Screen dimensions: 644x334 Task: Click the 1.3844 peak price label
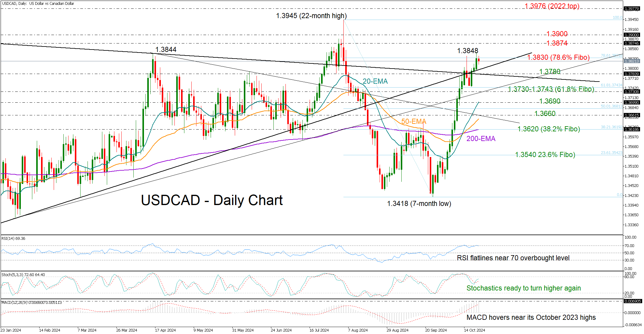pyautogui.click(x=166, y=50)
